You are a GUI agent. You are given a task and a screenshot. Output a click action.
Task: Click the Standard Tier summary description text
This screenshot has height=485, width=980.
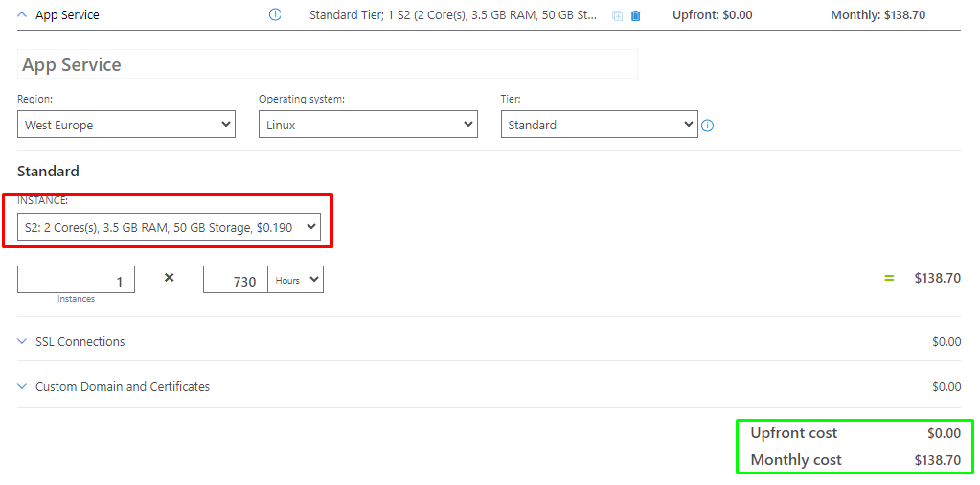(453, 15)
